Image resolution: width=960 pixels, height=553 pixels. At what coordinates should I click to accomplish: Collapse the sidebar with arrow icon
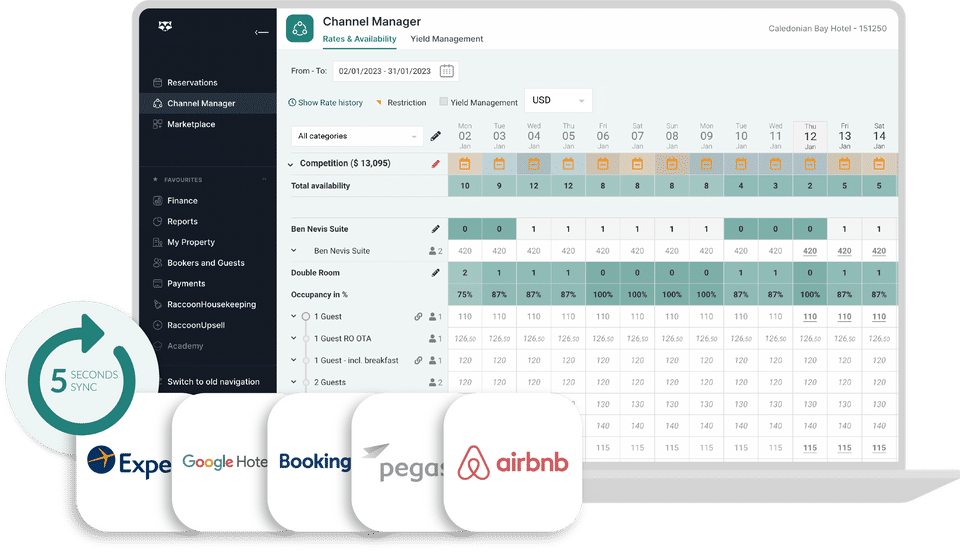pos(261,32)
